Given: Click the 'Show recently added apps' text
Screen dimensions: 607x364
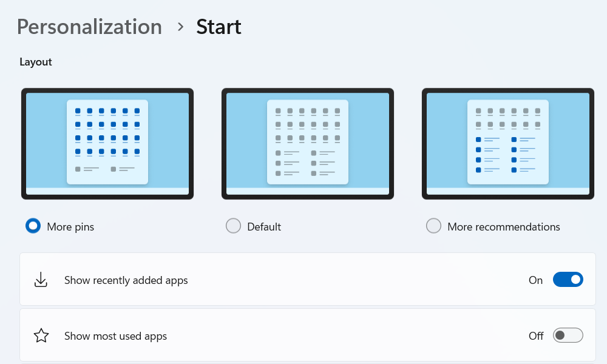Looking at the screenshot, I should (x=126, y=280).
